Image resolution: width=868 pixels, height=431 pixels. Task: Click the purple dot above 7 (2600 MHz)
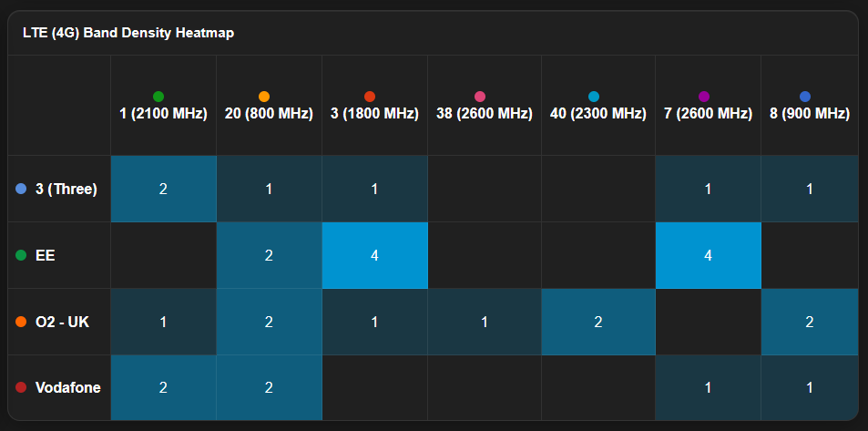click(x=704, y=97)
